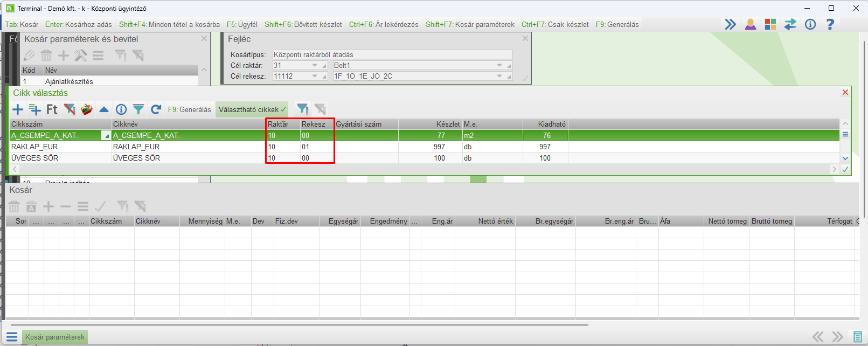Click the tools icon in Kosár paraméterek panel
The width and height of the screenshot is (868, 346).
(81, 56)
